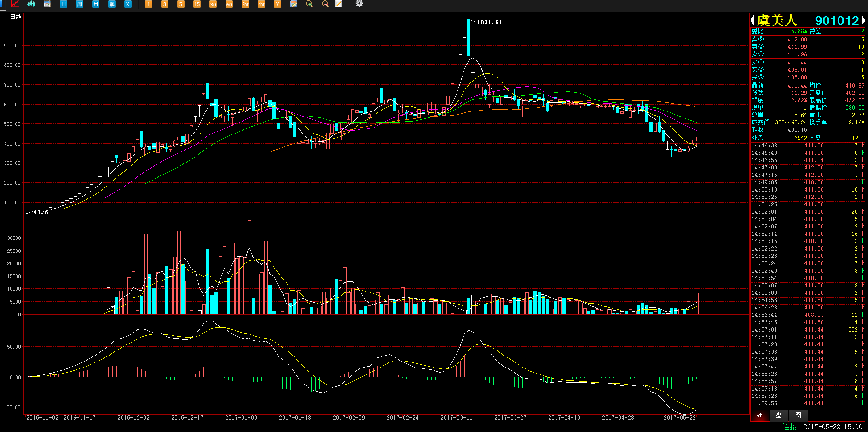Viewport: 868px width, 432px height.
Task: Zoom out of the chart
Action: coord(325,4)
